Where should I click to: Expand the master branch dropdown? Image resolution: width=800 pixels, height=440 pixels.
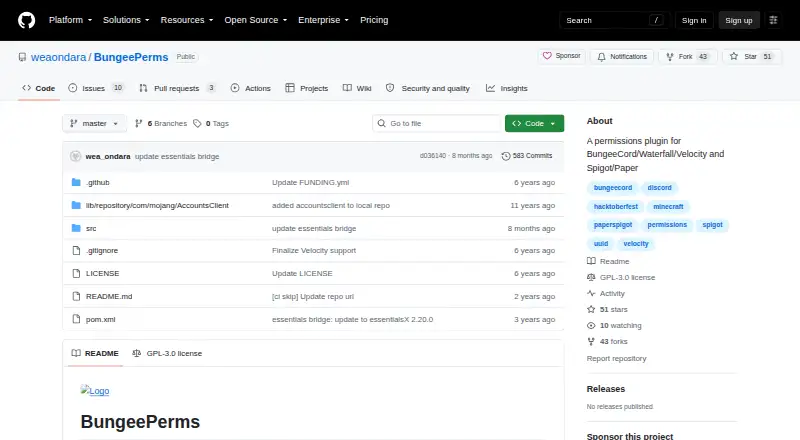coord(94,124)
